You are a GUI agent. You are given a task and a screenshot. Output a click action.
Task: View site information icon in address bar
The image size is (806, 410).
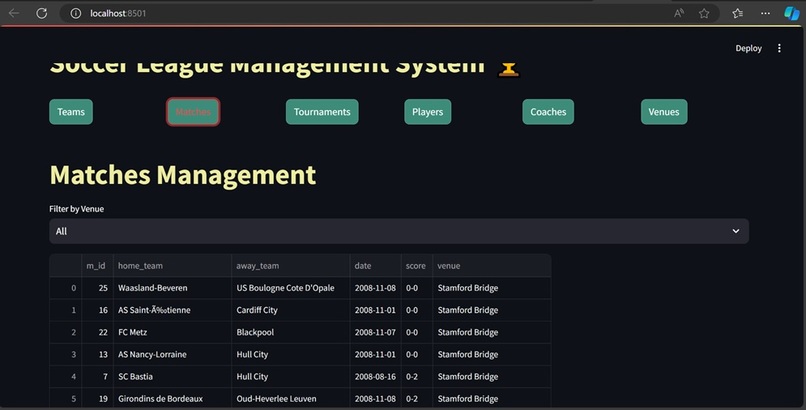[76, 13]
